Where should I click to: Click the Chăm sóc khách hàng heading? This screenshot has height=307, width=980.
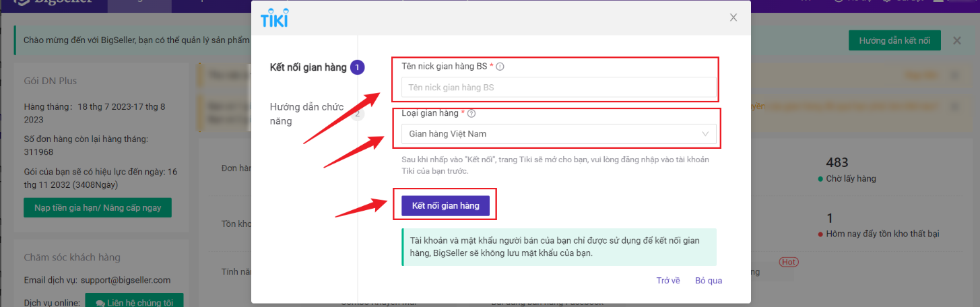[x=72, y=257]
